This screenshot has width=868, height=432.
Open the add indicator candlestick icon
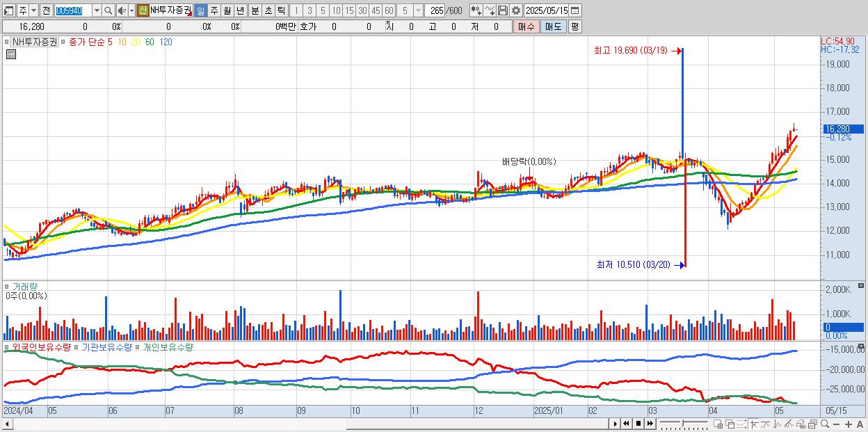[x=476, y=10]
